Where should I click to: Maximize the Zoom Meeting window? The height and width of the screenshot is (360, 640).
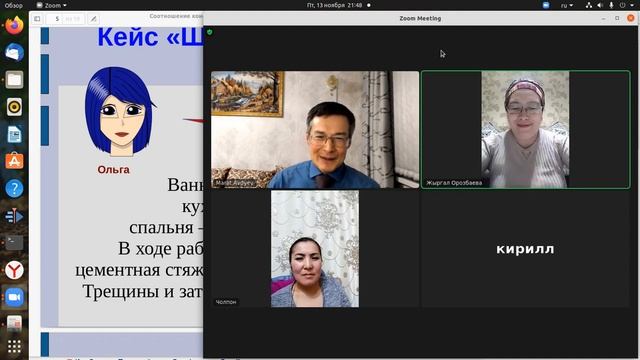pos(617,18)
